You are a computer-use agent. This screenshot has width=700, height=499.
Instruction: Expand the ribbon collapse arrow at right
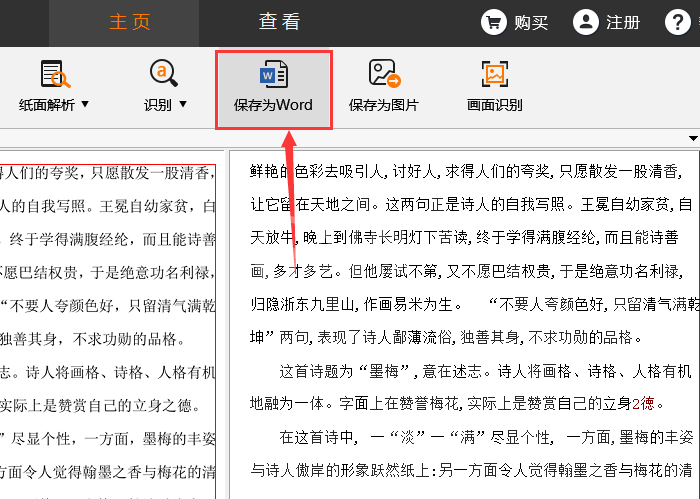pos(693,138)
